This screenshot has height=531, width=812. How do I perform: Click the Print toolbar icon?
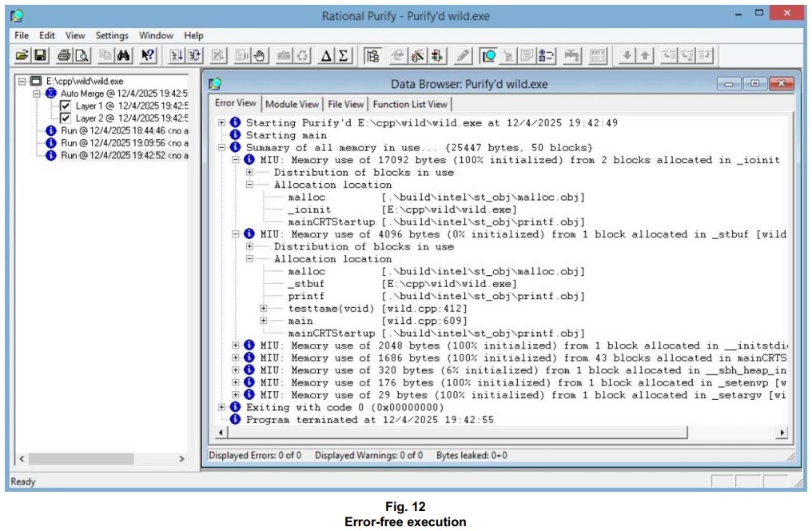tap(64, 55)
